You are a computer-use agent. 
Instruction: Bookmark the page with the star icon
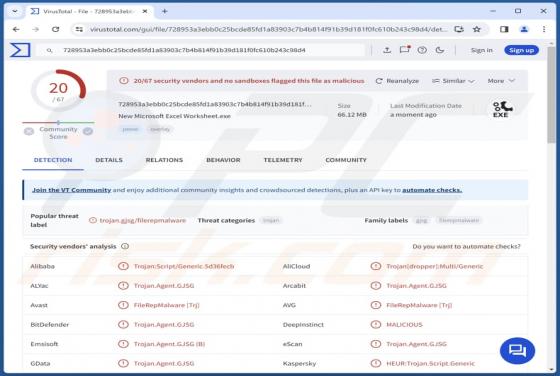coord(477,29)
